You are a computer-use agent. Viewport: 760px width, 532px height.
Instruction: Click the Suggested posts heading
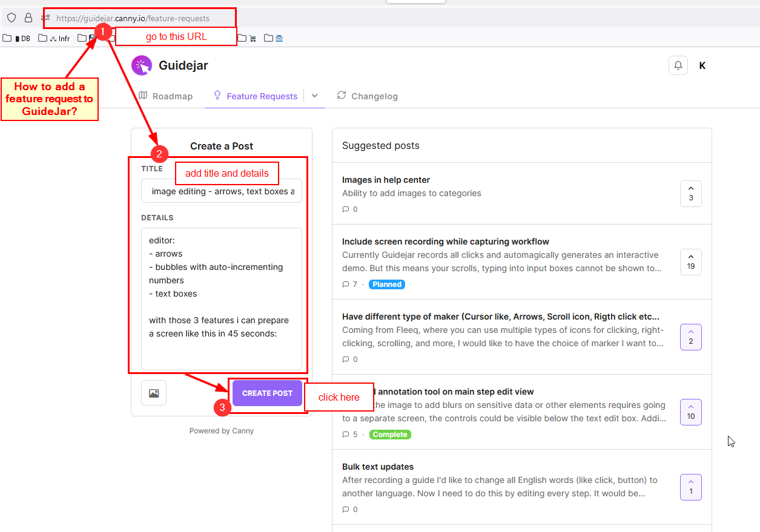tap(381, 145)
